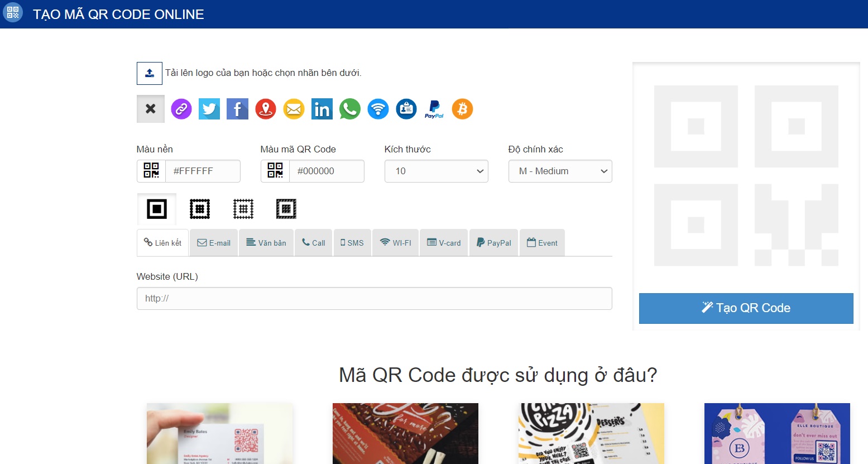868x464 pixels.
Task: Switch to the Event tab
Action: [543, 242]
